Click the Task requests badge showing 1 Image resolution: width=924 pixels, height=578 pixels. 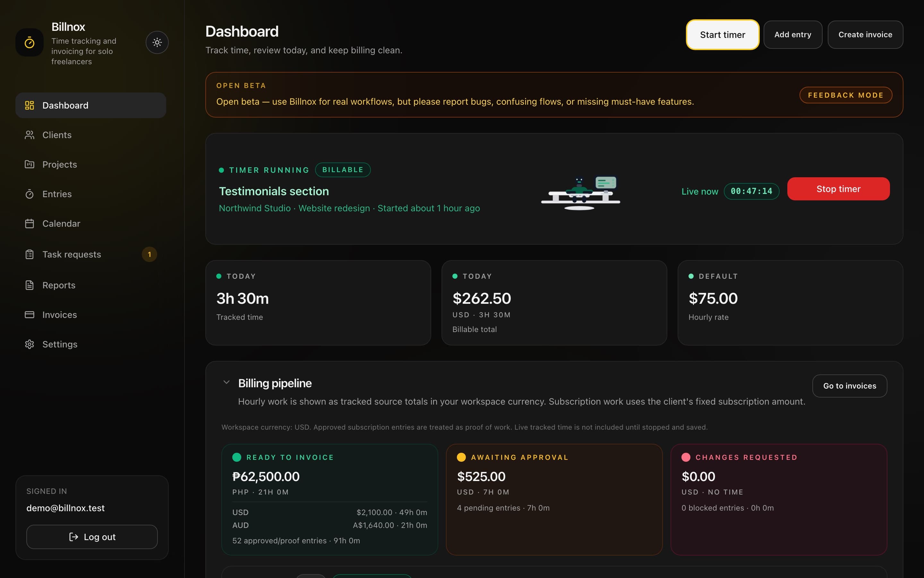point(149,254)
